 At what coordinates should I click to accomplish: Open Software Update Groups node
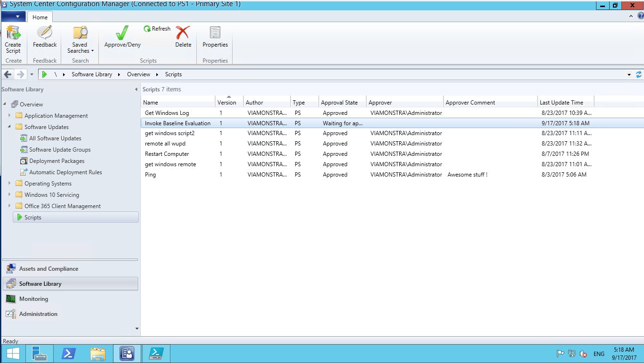60,150
